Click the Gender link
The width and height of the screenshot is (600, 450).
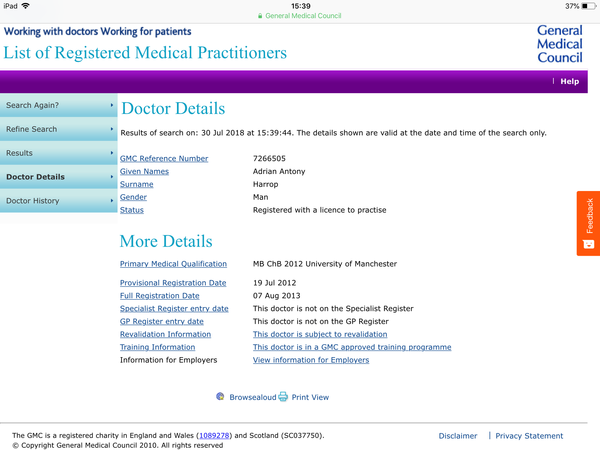(133, 197)
